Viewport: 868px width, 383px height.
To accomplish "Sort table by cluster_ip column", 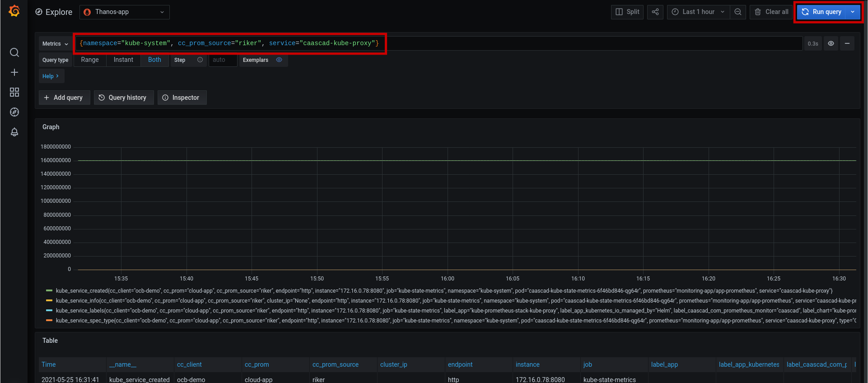I will click(393, 364).
